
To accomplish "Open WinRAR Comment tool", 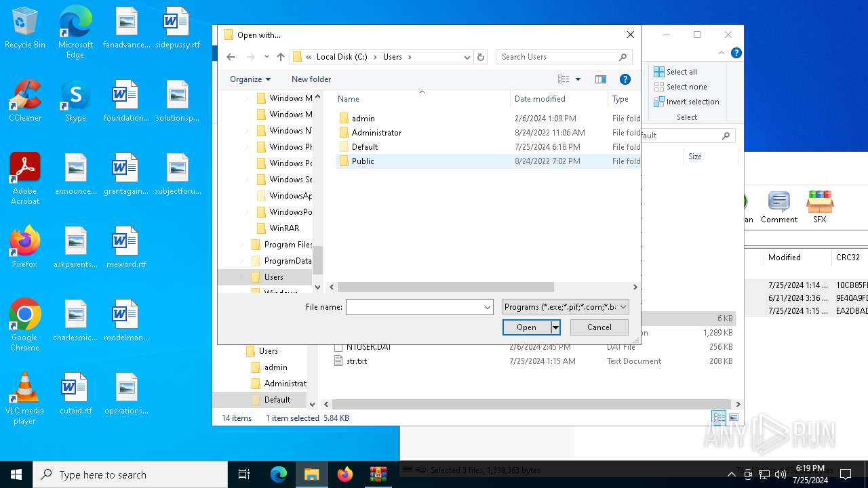I will coord(779,207).
